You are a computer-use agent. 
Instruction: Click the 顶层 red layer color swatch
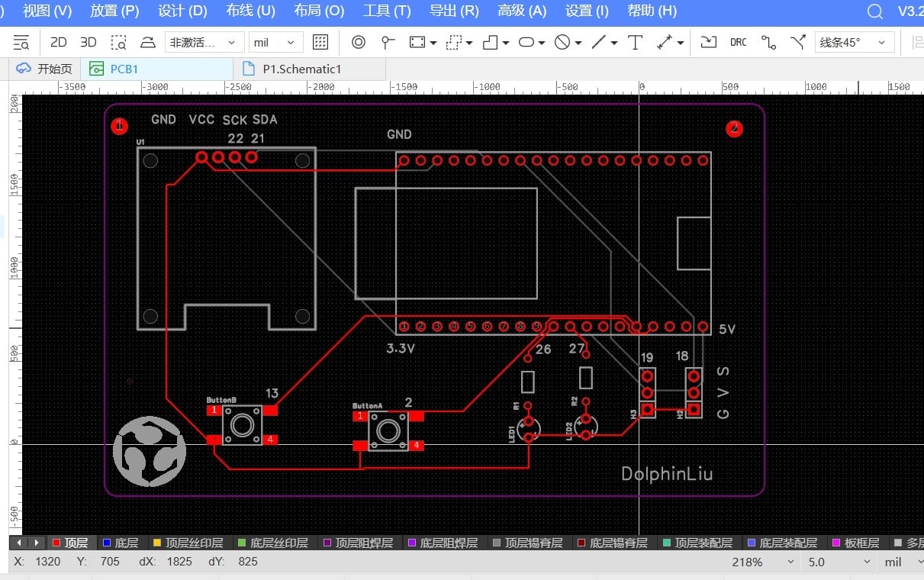[x=56, y=543]
